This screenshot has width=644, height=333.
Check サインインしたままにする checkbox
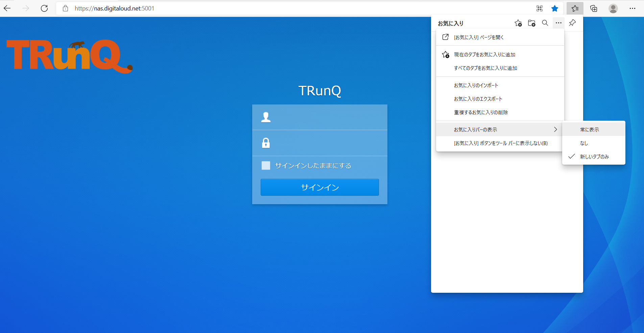coord(266,165)
